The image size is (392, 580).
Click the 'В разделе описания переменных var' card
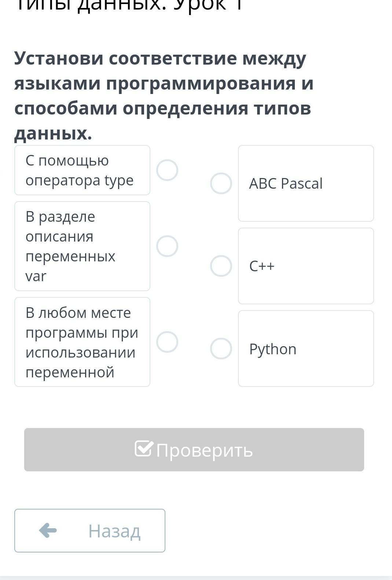(x=82, y=246)
